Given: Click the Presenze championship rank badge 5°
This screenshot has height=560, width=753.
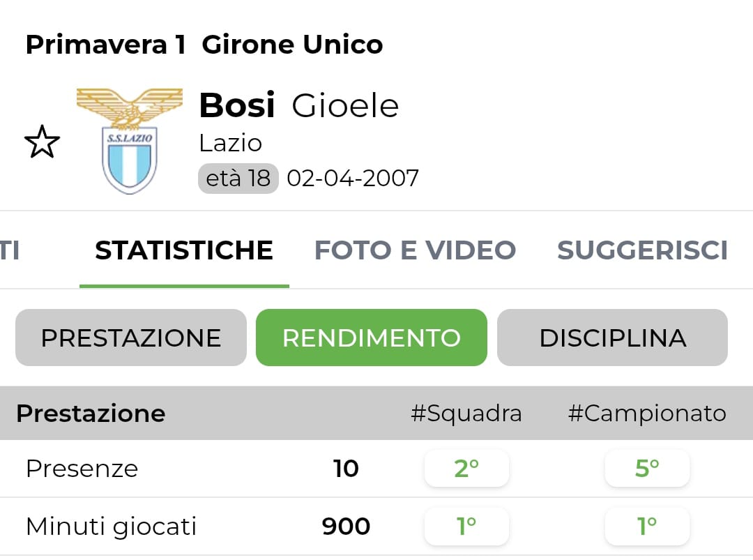Looking at the screenshot, I should pos(647,469).
